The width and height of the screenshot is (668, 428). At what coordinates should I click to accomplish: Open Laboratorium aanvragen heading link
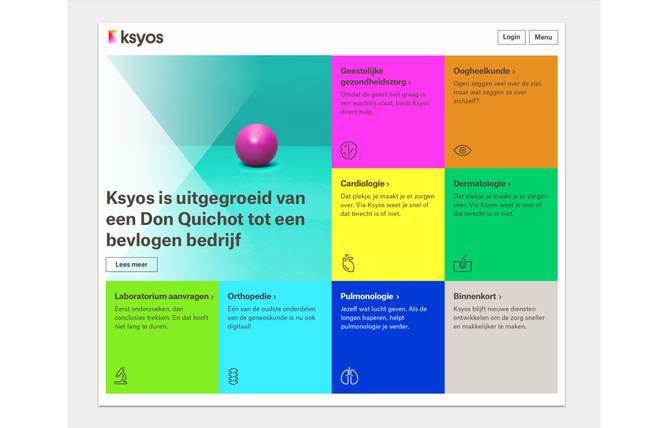(x=164, y=296)
